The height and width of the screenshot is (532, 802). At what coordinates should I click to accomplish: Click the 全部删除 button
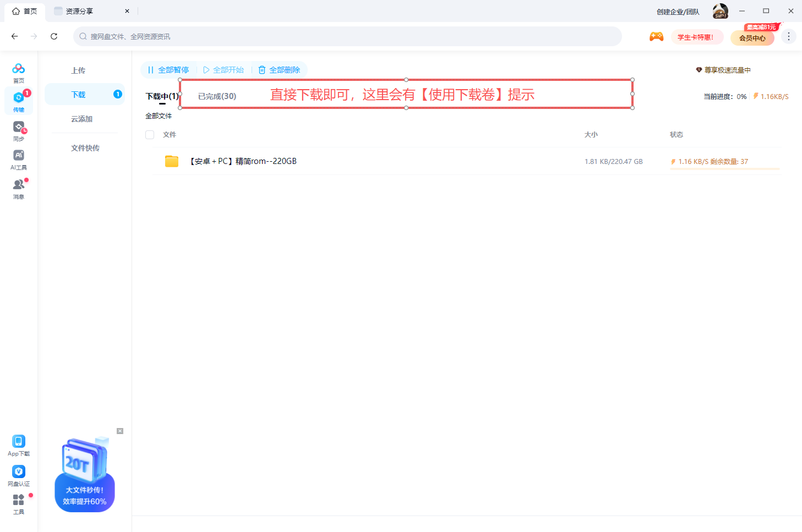point(280,70)
